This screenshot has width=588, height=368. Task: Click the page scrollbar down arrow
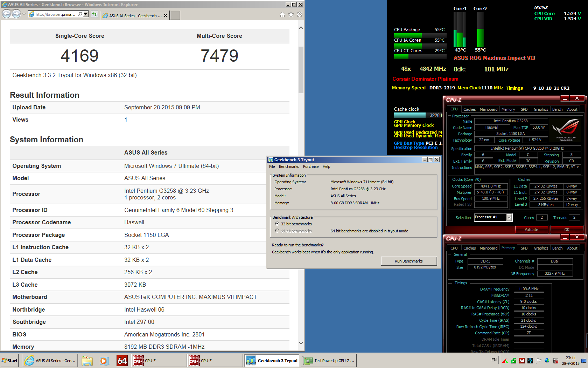[x=301, y=343]
